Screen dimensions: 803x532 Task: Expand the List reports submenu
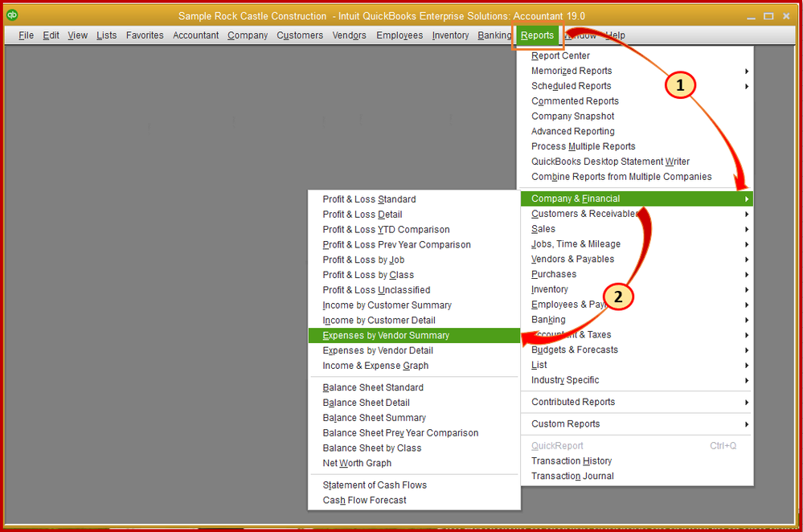637,365
